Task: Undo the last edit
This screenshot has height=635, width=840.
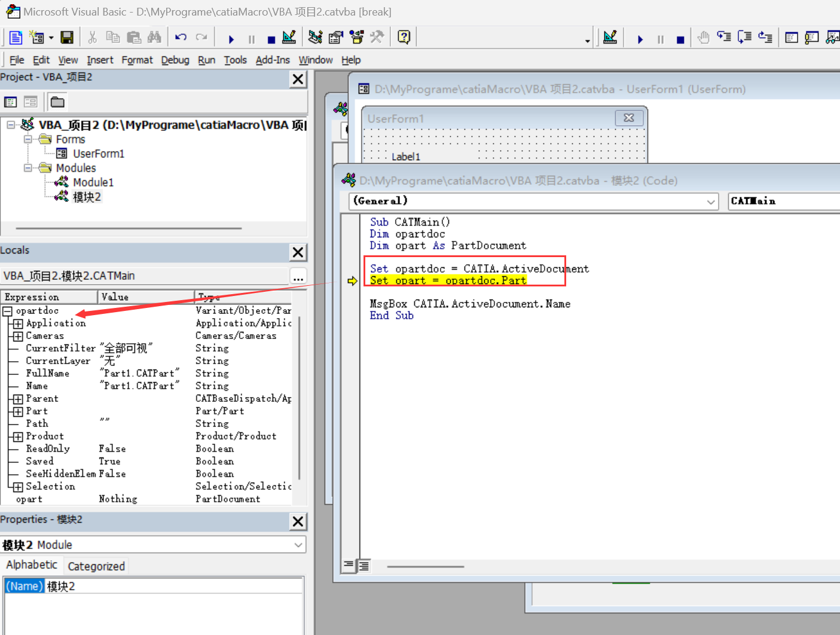Action: (181, 38)
